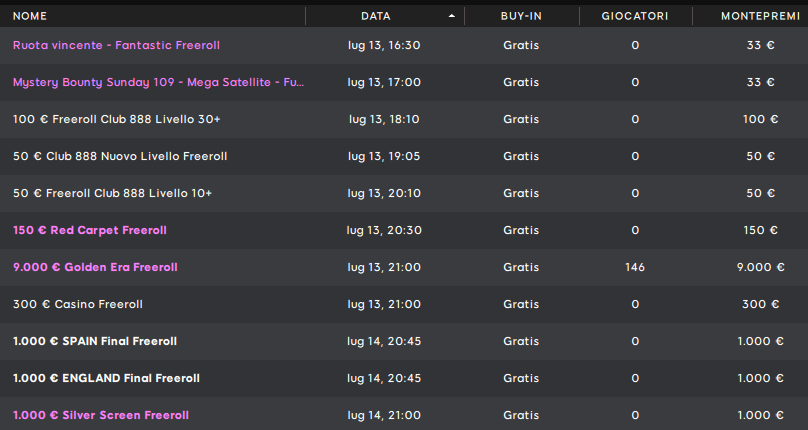The width and height of the screenshot is (808, 430).
Task: Click the 9.000 € prize pool value
Action: point(761,268)
